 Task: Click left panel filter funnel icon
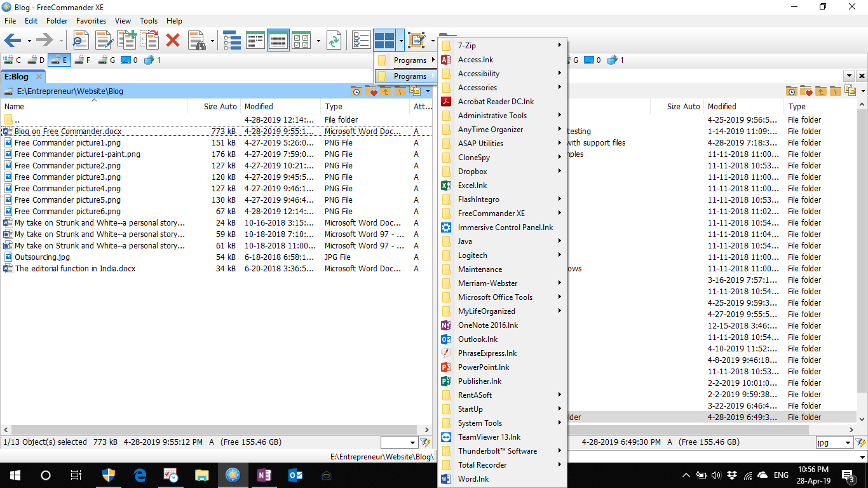[425, 442]
